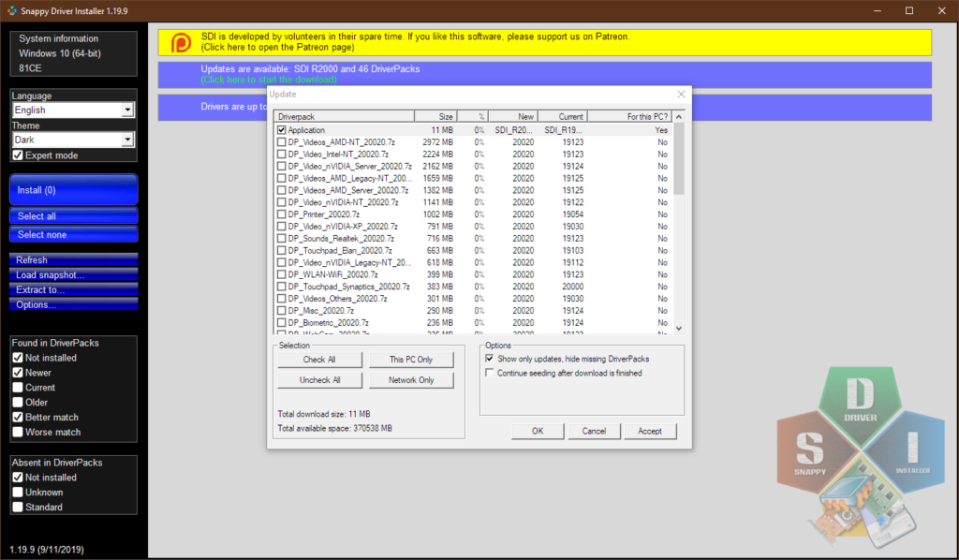The width and height of the screenshot is (959, 560).
Task: Toggle the Newer filter checkbox
Action: coord(18,373)
